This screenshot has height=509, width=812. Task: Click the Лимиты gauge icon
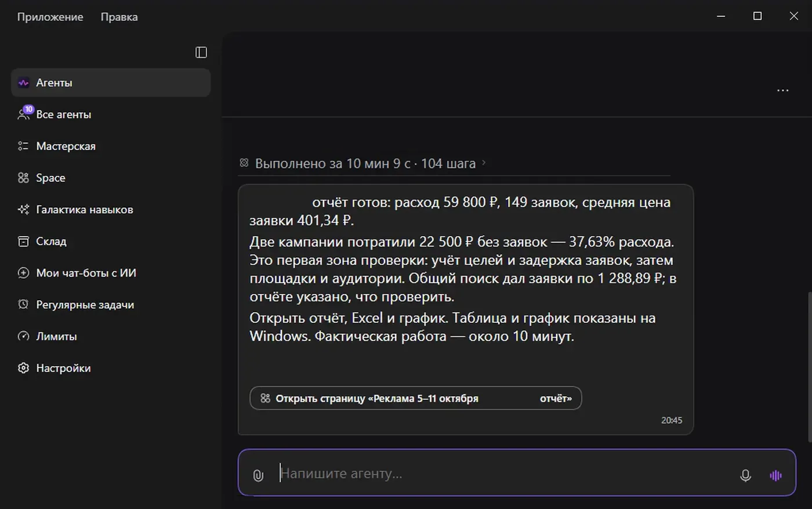[23, 336]
